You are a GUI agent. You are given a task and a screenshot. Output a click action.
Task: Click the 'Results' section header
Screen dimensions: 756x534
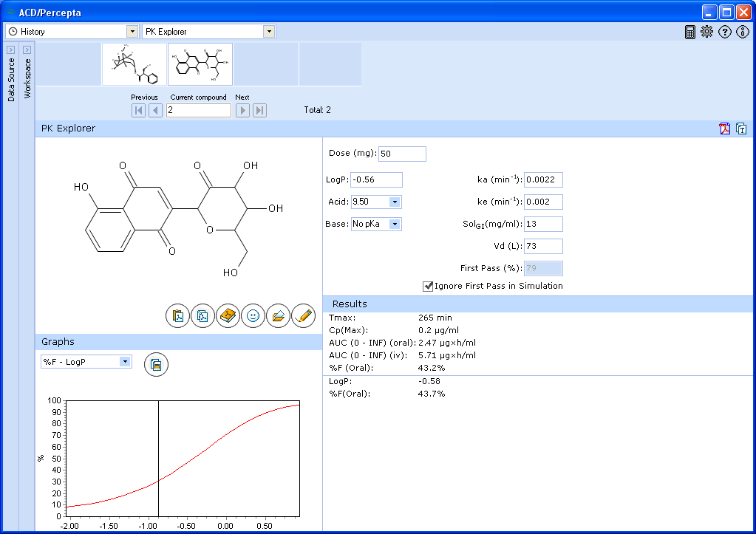(x=350, y=304)
